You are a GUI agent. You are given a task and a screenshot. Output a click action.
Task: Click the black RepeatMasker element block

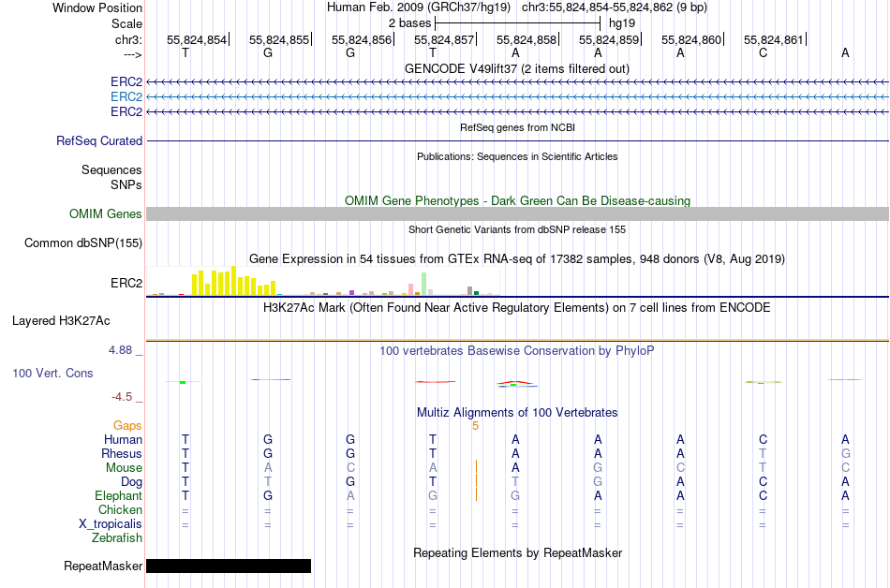click(x=229, y=566)
